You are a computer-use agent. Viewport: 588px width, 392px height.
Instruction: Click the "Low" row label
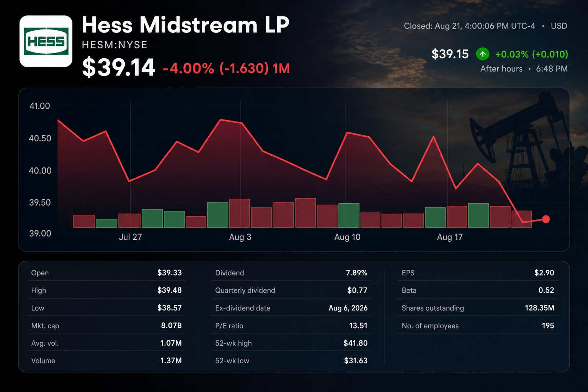point(38,308)
